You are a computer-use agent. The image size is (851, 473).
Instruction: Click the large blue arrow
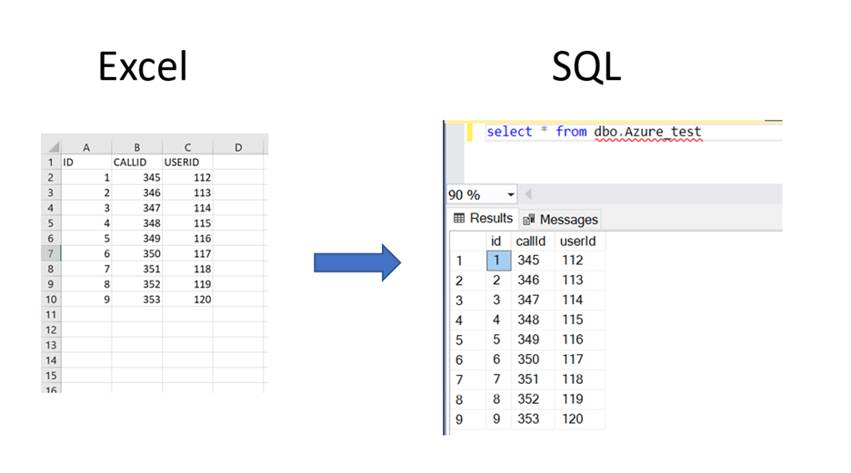click(357, 263)
